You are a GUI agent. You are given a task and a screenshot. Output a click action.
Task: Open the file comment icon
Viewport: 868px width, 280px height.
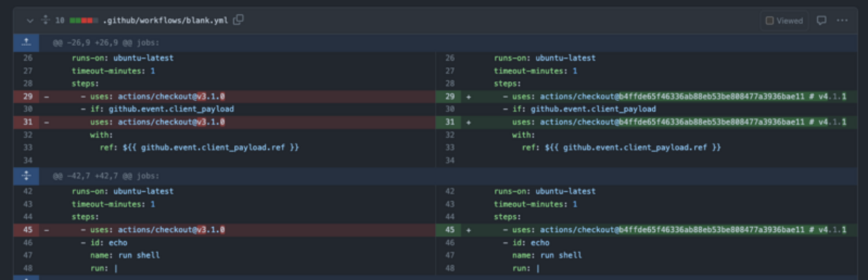pyautogui.click(x=821, y=21)
